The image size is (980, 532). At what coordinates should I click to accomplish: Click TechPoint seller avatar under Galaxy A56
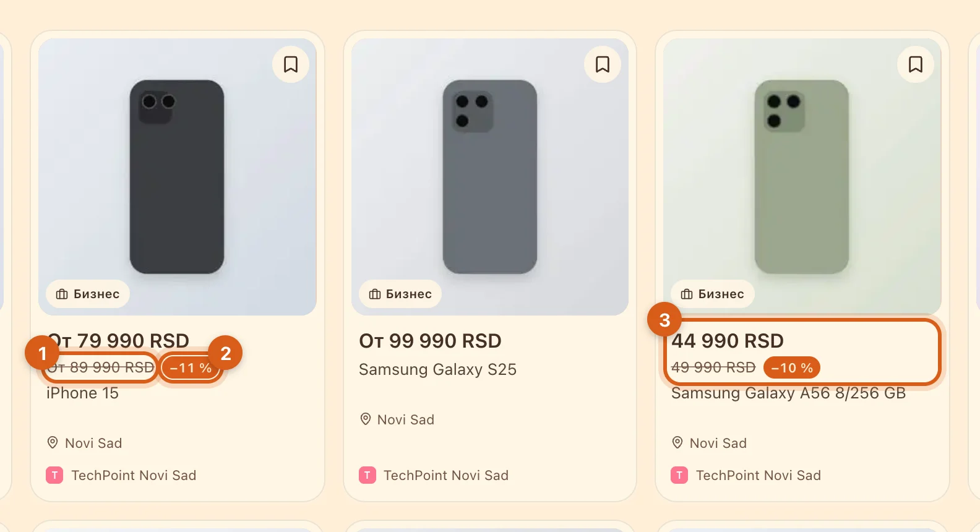(x=679, y=475)
